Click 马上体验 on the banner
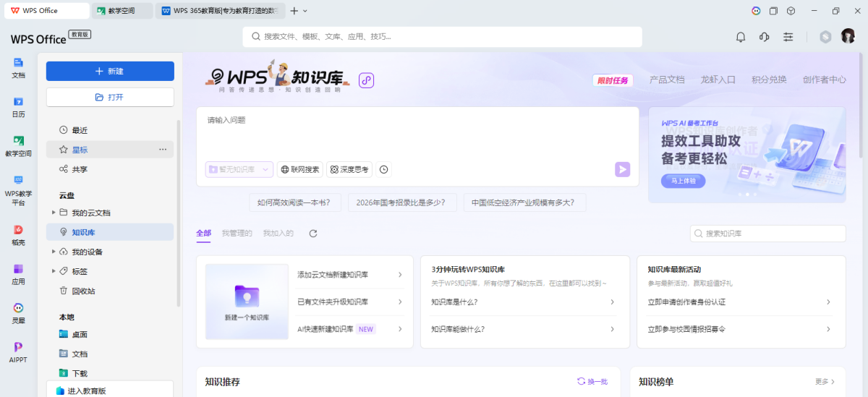868x397 pixels. pos(683,181)
